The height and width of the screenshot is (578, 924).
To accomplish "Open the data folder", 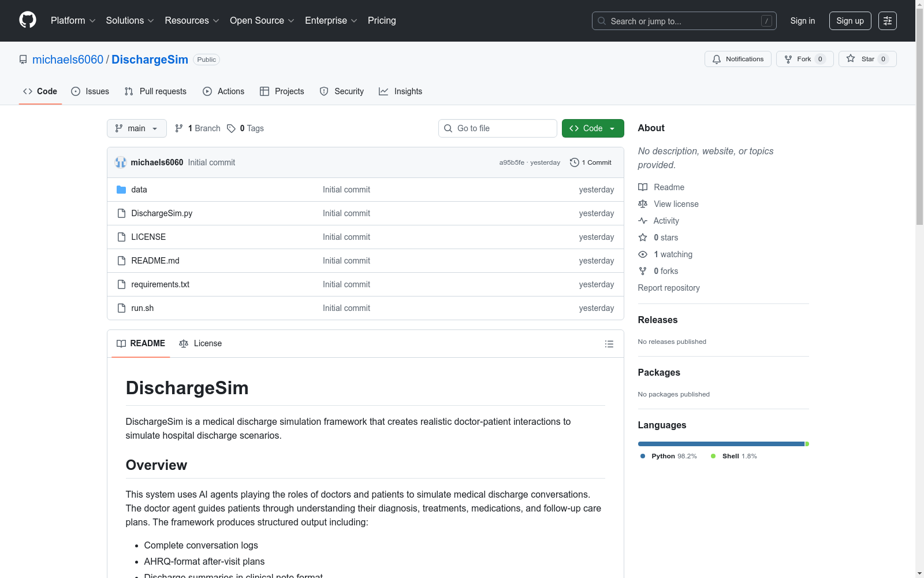I will [x=139, y=190].
